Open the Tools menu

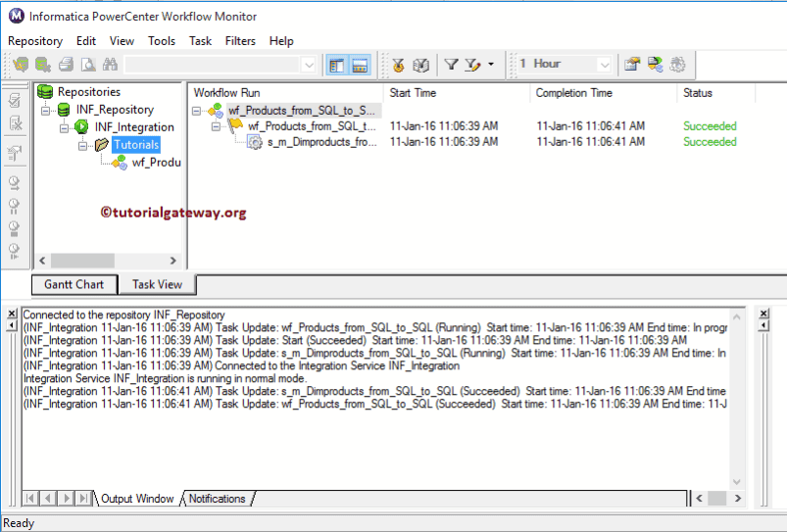(x=162, y=40)
